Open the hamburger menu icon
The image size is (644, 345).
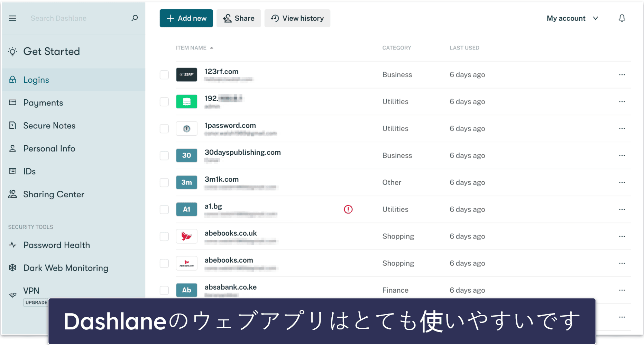(12, 18)
